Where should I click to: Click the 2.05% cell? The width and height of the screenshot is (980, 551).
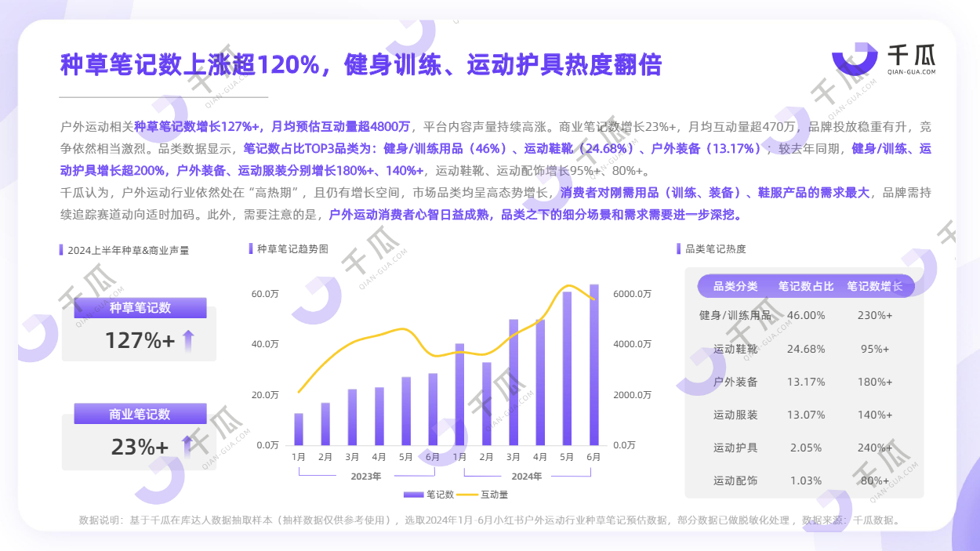pyautogui.click(x=806, y=448)
